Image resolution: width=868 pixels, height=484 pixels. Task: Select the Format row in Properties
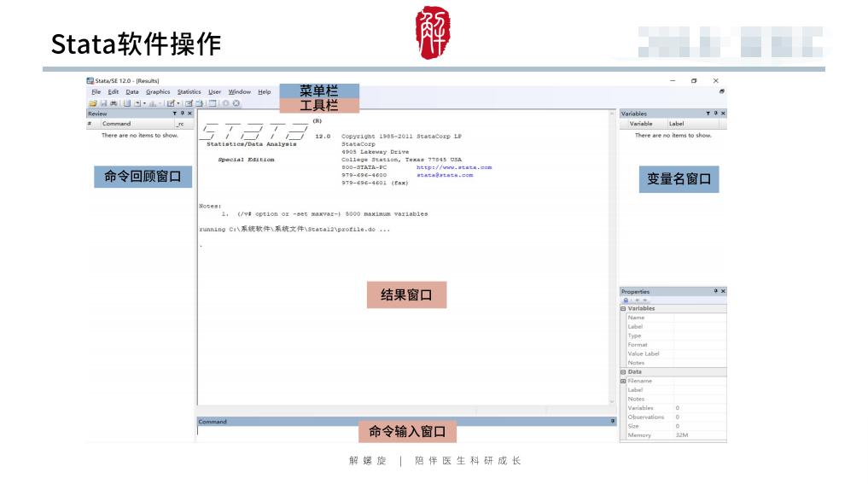point(676,345)
